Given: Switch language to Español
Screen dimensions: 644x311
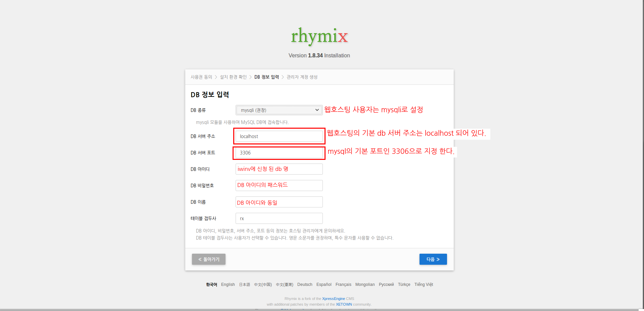Looking at the screenshot, I should tap(324, 285).
